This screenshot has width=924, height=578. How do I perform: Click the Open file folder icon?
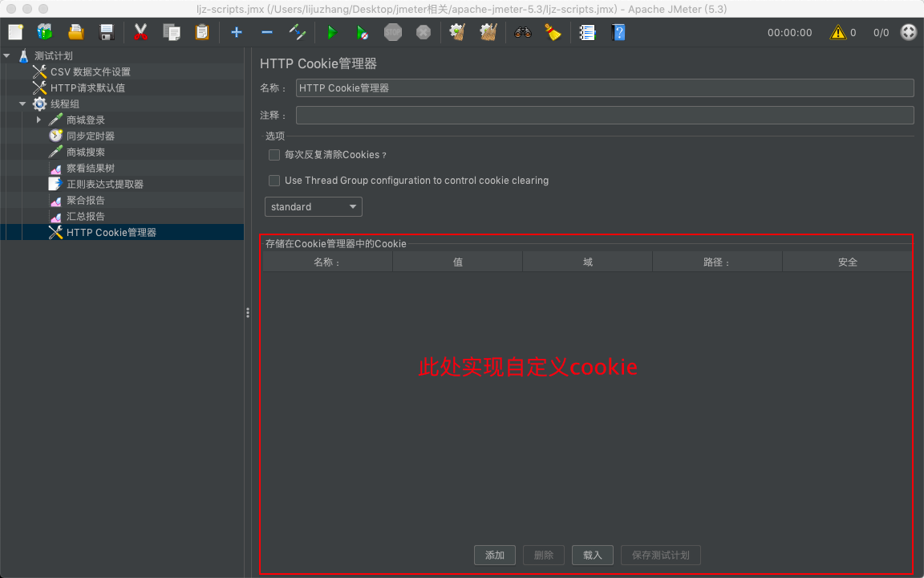[75, 32]
